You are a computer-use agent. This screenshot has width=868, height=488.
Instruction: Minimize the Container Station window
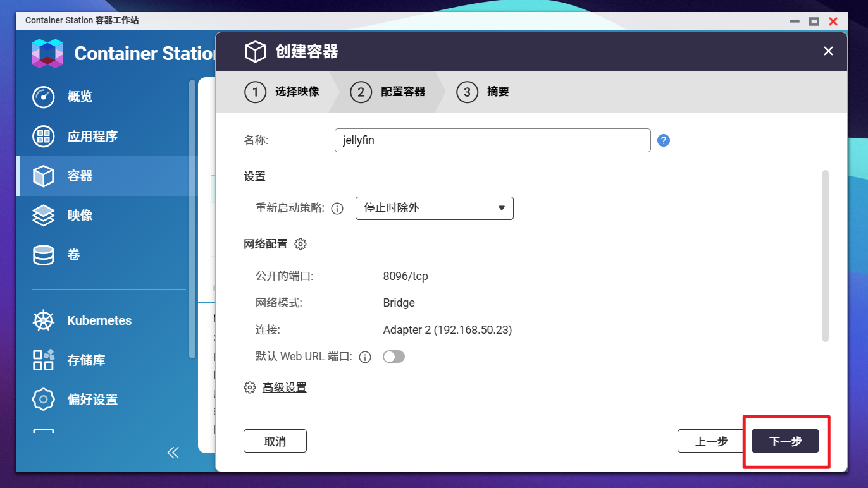point(795,21)
